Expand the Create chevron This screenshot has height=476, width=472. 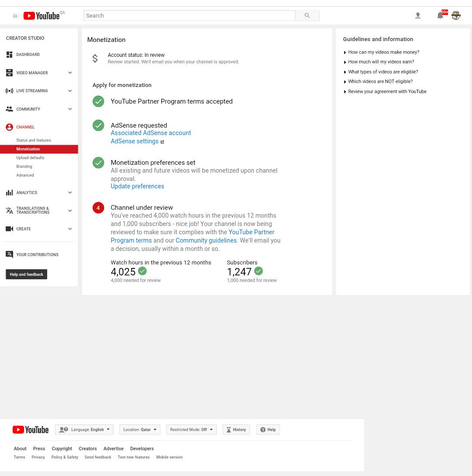70,229
